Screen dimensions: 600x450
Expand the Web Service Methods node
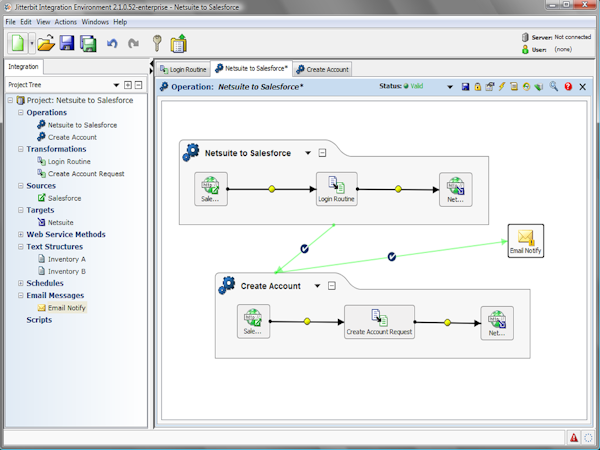coord(21,234)
